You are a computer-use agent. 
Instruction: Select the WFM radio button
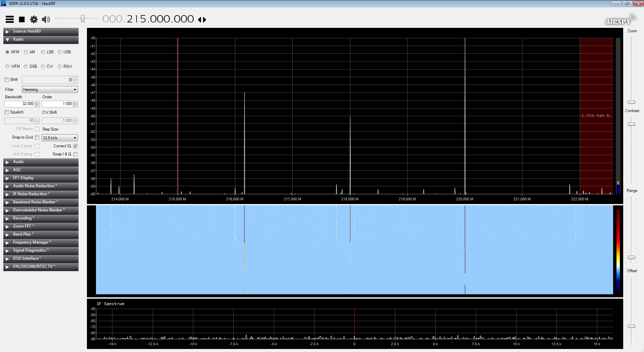[13, 66]
